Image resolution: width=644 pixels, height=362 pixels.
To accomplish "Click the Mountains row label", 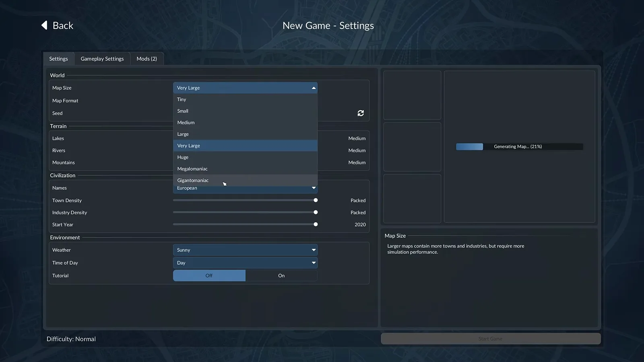I will pyautogui.click(x=64, y=162).
